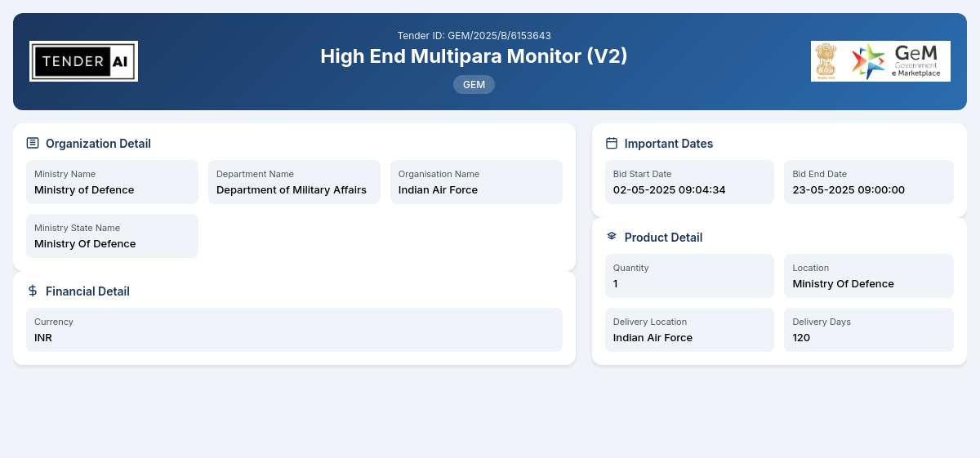
Task: Click the Quantity value 1
Action: 616,284
